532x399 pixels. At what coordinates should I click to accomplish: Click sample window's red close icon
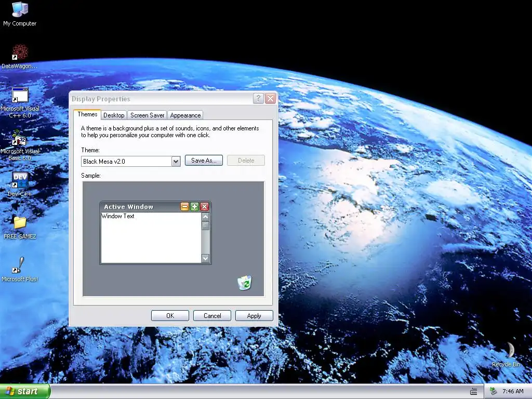[x=204, y=207]
